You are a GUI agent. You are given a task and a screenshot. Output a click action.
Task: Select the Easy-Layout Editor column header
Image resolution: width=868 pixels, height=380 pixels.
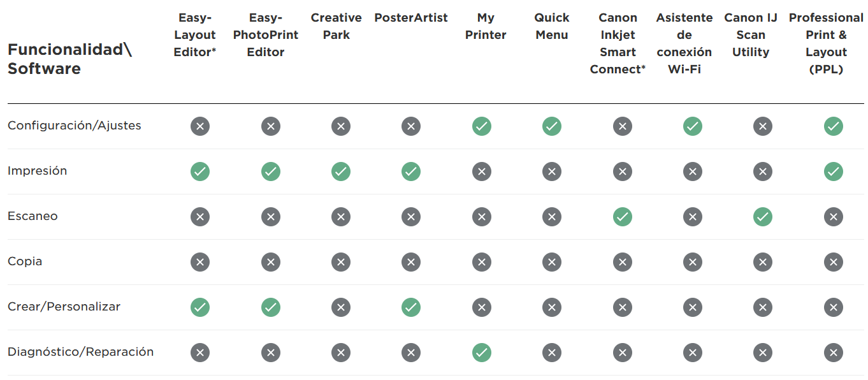pyautogui.click(x=195, y=35)
